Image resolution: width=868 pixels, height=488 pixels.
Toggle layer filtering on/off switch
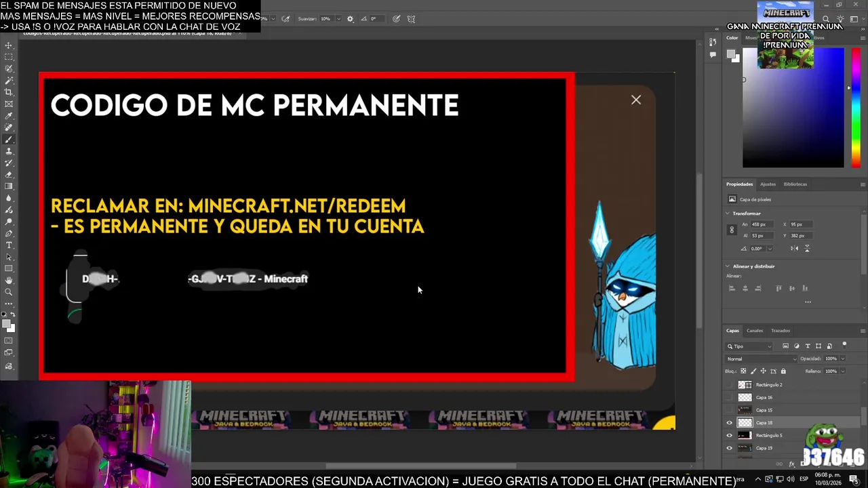click(x=844, y=345)
